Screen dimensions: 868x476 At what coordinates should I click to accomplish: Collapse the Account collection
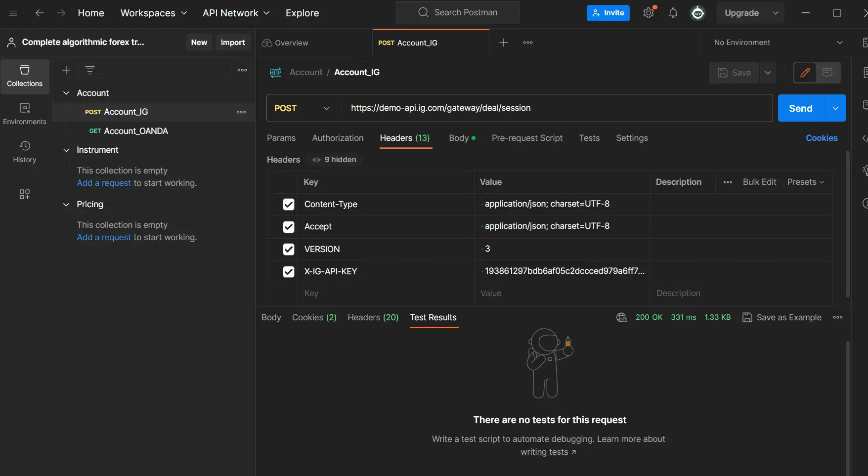point(66,93)
